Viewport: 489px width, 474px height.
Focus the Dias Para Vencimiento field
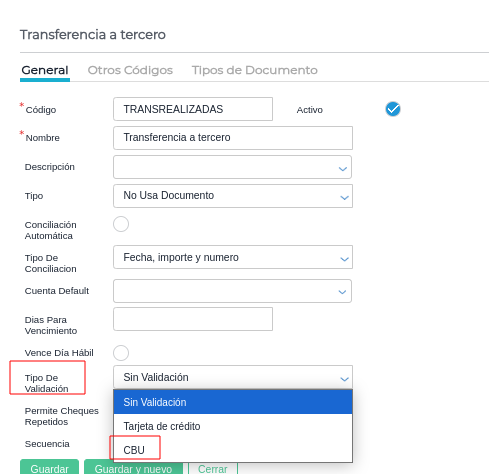coord(193,319)
